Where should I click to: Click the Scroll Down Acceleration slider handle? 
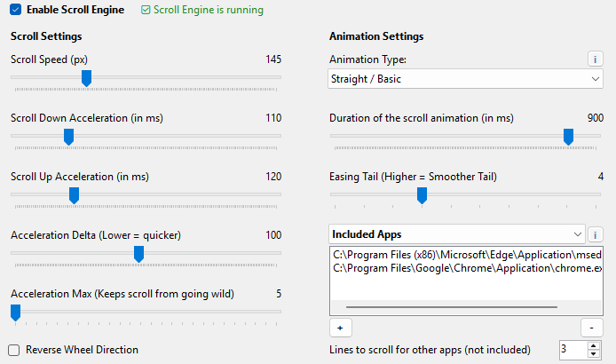(67, 137)
